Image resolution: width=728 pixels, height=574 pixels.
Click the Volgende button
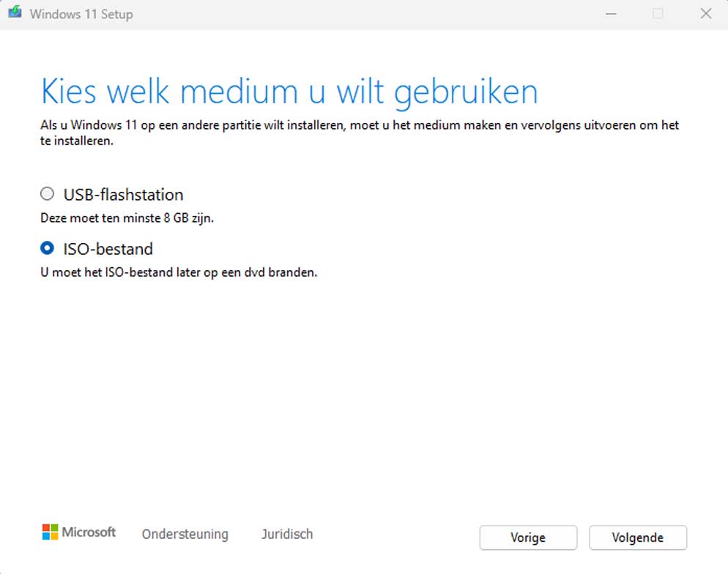pyautogui.click(x=637, y=537)
